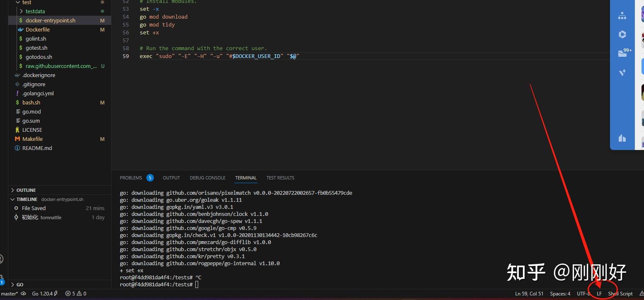The image size is (644, 300).
Task: Click the problems badge showing 5
Action: pyautogui.click(x=150, y=177)
